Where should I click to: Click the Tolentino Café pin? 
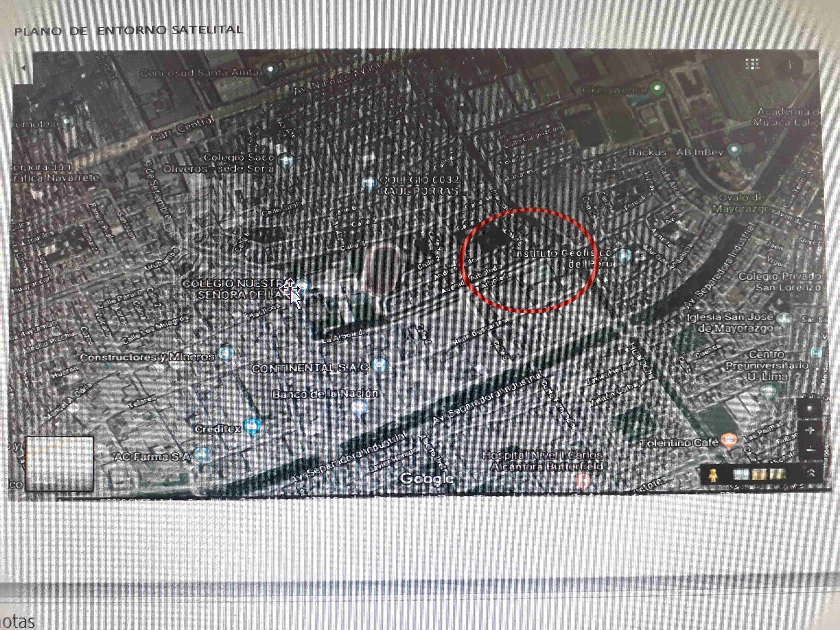point(729,441)
